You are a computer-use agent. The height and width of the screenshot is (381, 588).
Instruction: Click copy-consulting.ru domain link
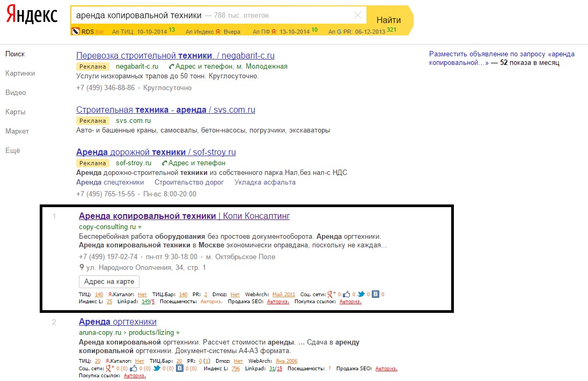(107, 227)
